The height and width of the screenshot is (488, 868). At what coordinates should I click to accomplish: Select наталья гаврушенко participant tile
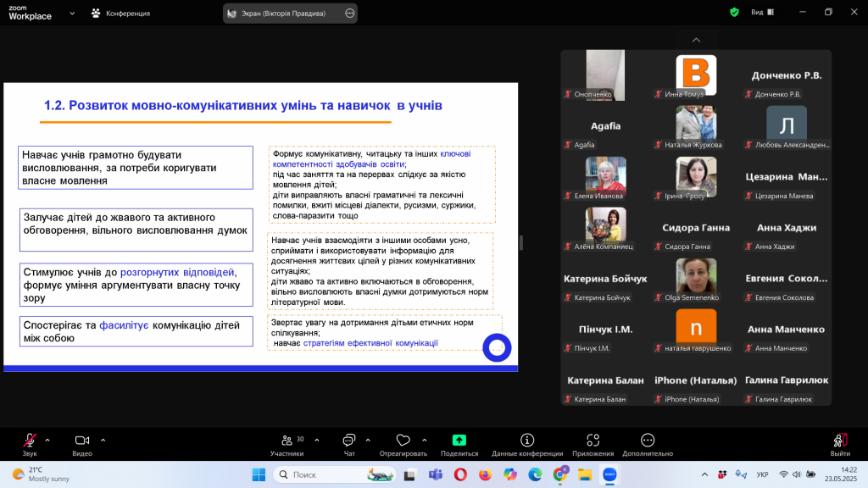696,330
